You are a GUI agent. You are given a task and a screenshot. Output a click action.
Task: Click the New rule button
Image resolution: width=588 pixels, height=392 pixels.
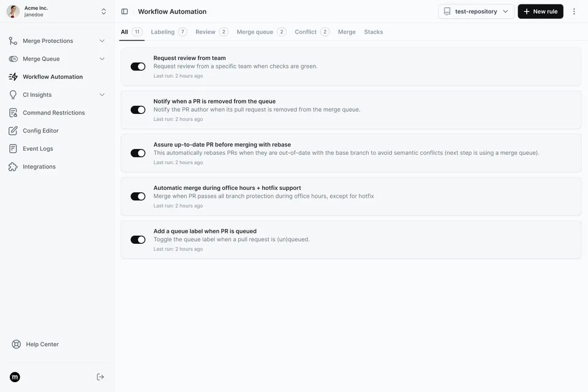click(x=540, y=10)
